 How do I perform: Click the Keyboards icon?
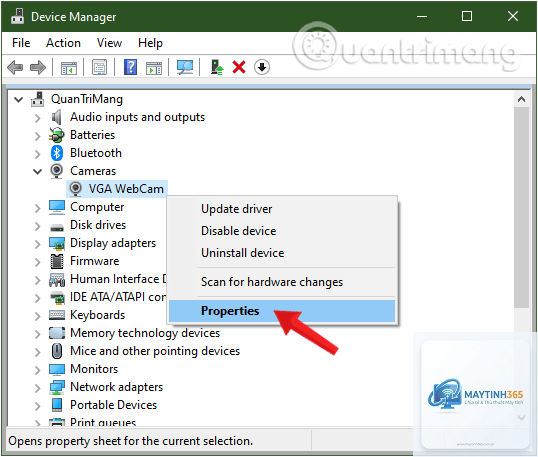57,315
